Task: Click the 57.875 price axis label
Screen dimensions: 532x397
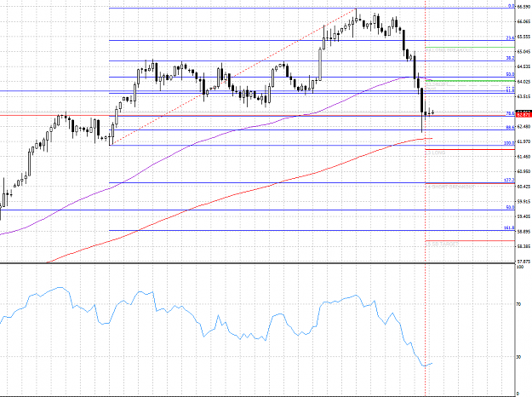Action: point(523,262)
